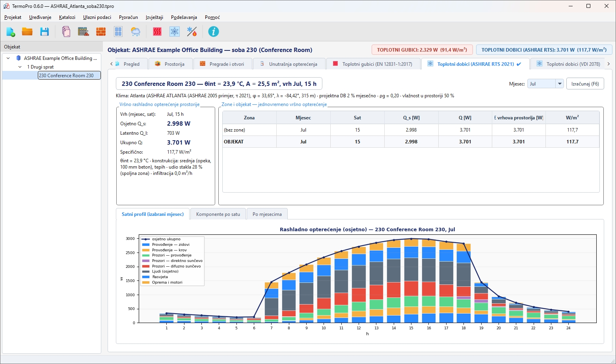Open the Ulazni podaci menu
This screenshot has width=616, height=364.
coord(97,17)
